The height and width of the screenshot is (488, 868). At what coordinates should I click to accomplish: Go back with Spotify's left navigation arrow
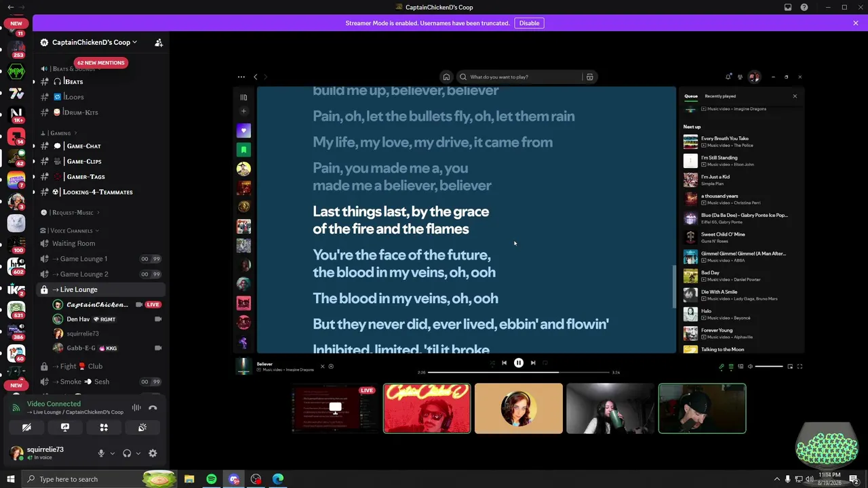(x=255, y=77)
